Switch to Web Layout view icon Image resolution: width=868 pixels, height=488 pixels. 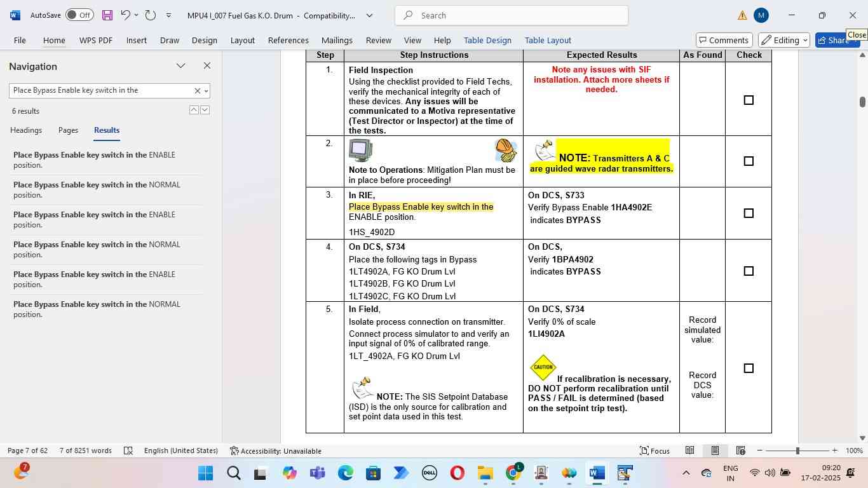[741, 451]
